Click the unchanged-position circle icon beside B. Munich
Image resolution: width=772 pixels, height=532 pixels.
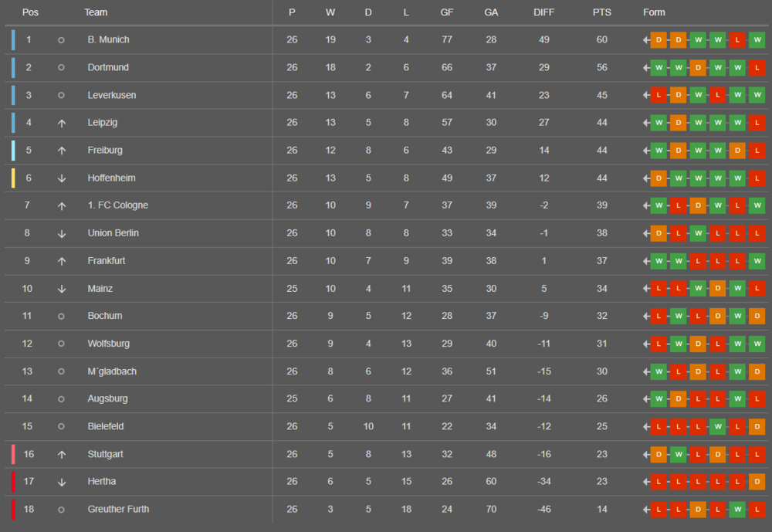tap(61, 40)
